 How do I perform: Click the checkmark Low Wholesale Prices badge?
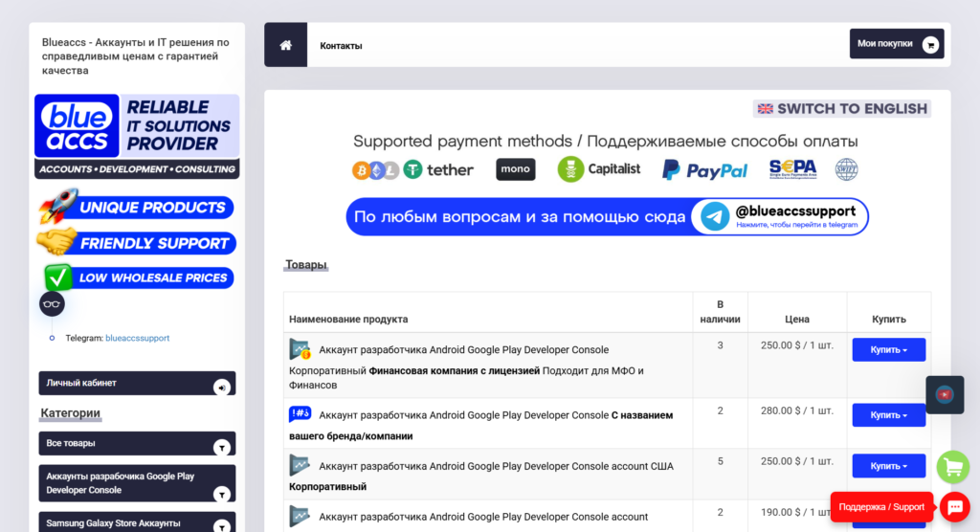(138, 277)
